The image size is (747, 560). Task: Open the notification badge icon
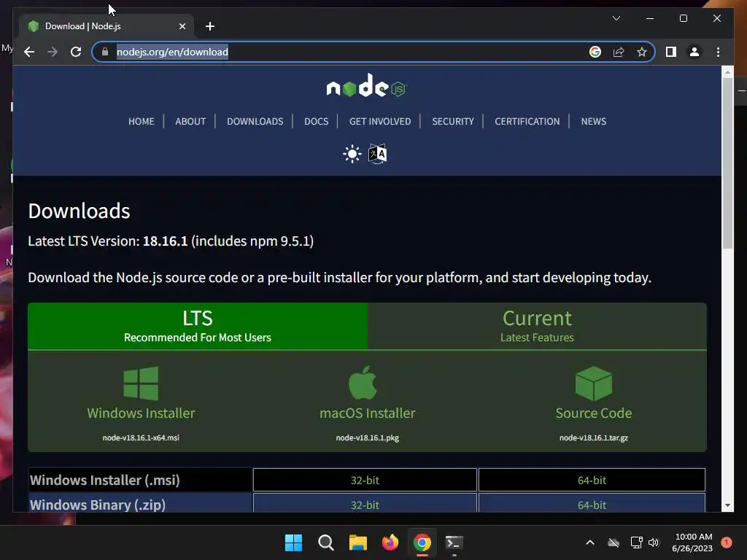click(x=727, y=542)
